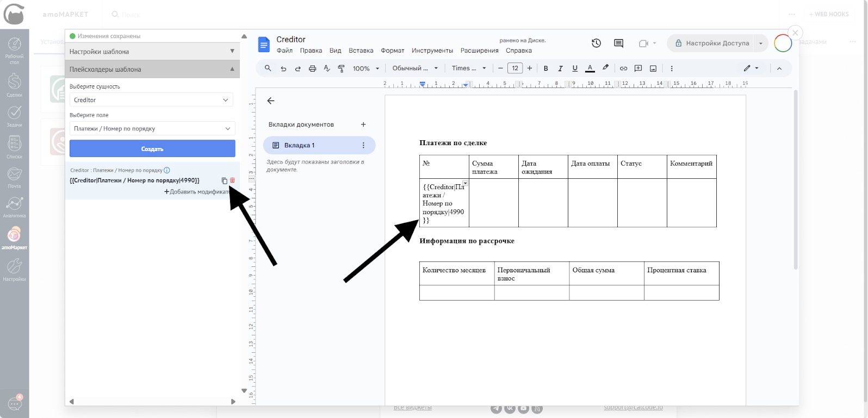Open the Почта mail section

[x=14, y=178]
